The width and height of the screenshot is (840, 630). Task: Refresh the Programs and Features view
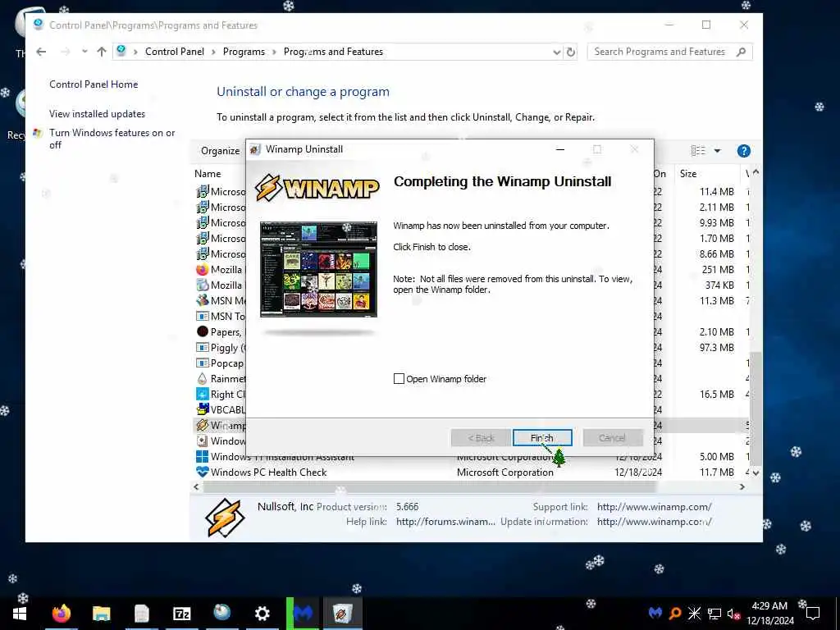click(x=571, y=52)
